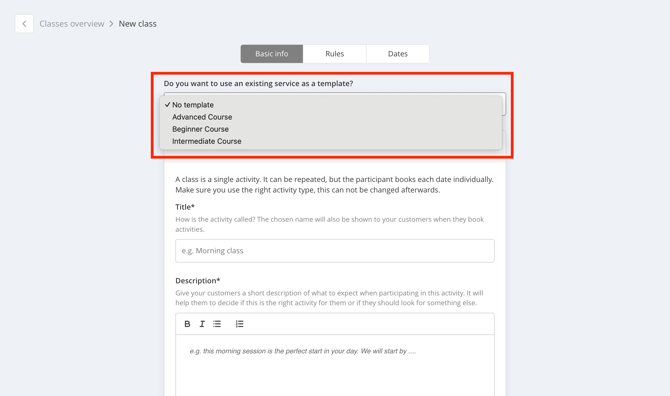Switch to the Rules tab

coord(335,54)
